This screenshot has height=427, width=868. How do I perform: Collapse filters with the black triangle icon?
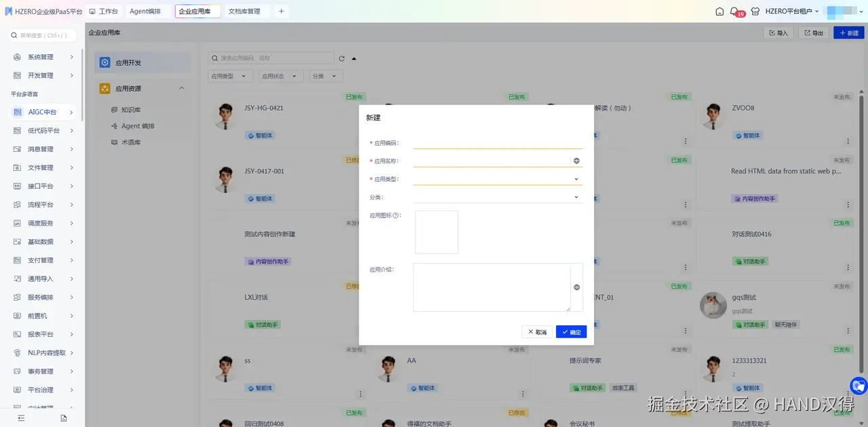point(354,58)
